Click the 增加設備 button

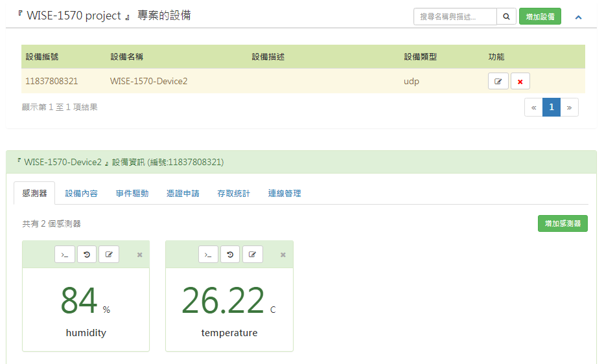[x=540, y=16]
